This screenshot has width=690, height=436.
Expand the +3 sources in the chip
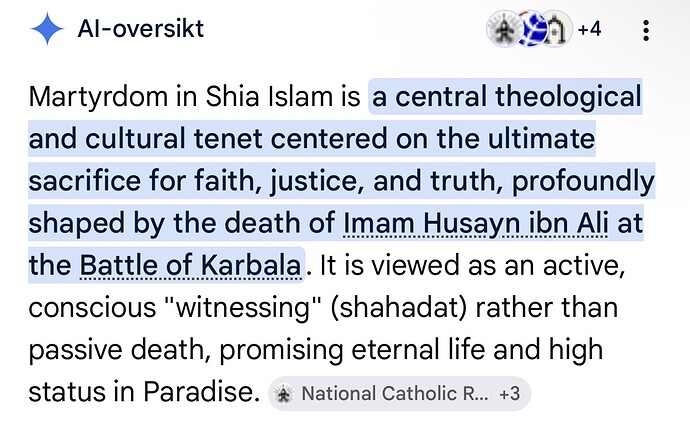[508, 393]
